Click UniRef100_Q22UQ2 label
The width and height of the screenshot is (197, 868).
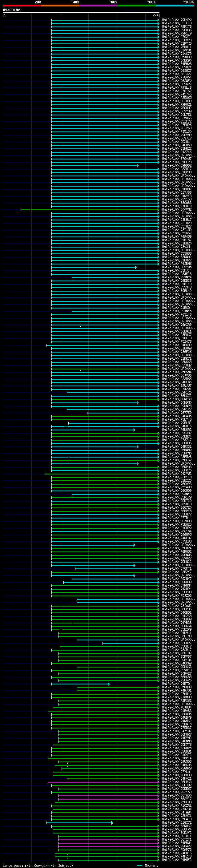pos(177,365)
